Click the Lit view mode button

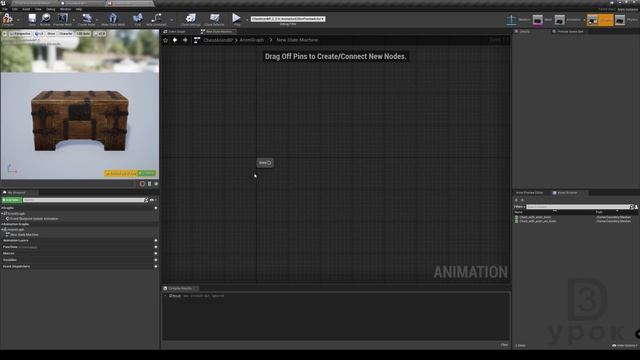(39, 34)
